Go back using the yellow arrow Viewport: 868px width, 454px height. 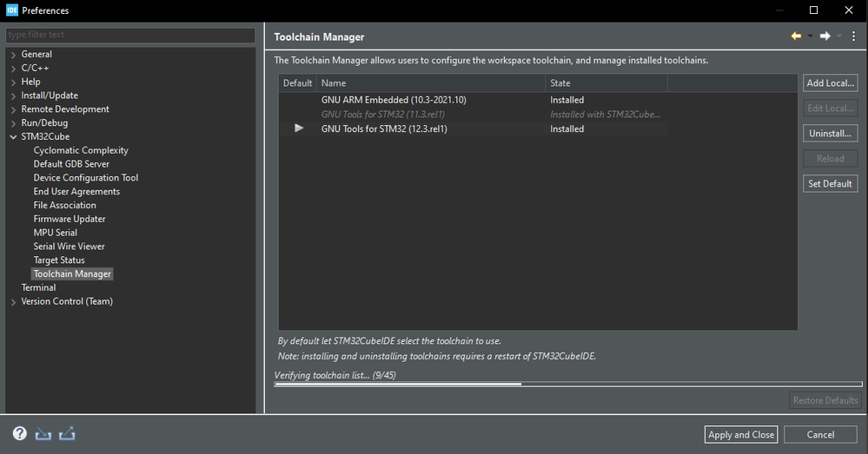click(796, 36)
